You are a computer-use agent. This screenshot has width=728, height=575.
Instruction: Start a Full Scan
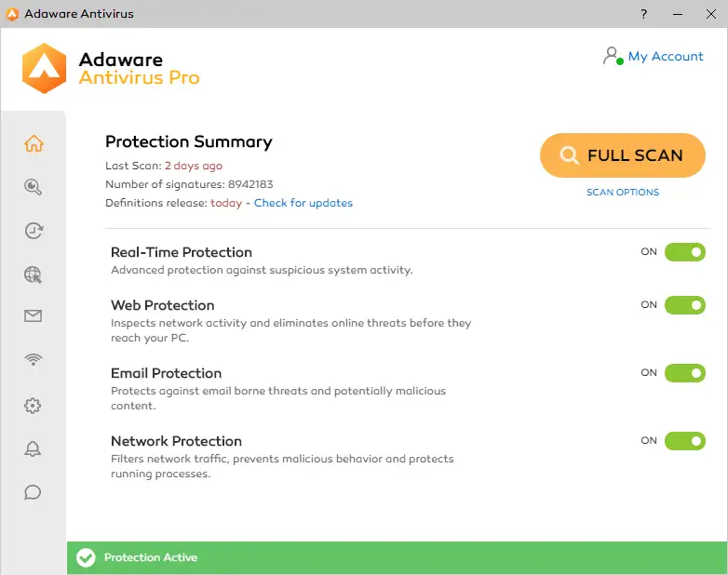pos(622,155)
